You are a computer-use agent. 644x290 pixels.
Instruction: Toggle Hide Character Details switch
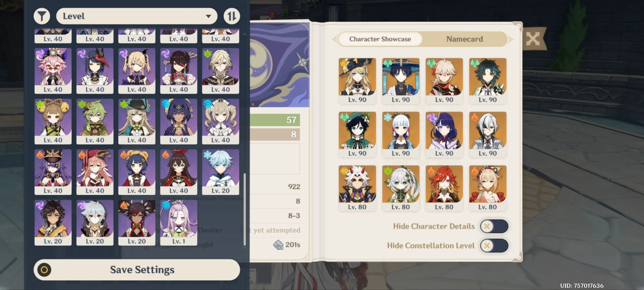[x=494, y=226]
